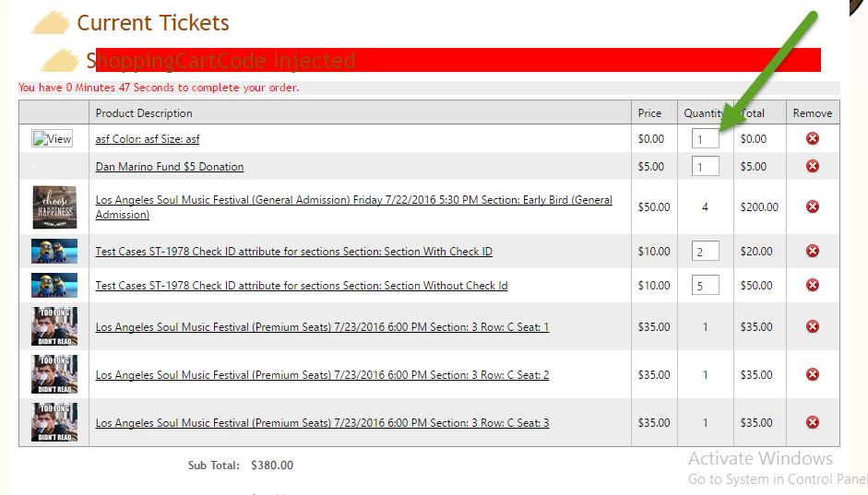Open Early Bird General Admission festival link
The height and width of the screenshot is (495, 868).
[353, 206]
